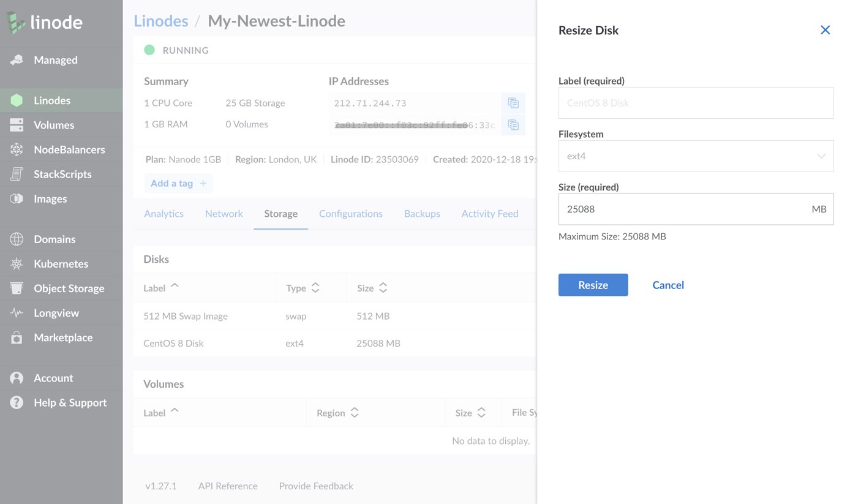Open the API Reference footer link
This screenshot has width=850, height=504.
pyautogui.click(x=228, y=486)
